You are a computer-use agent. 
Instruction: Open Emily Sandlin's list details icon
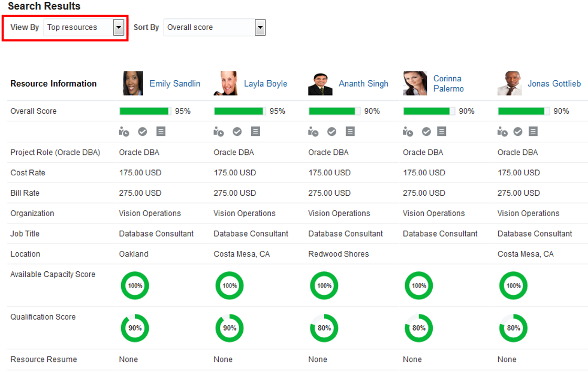coord(161,131)
